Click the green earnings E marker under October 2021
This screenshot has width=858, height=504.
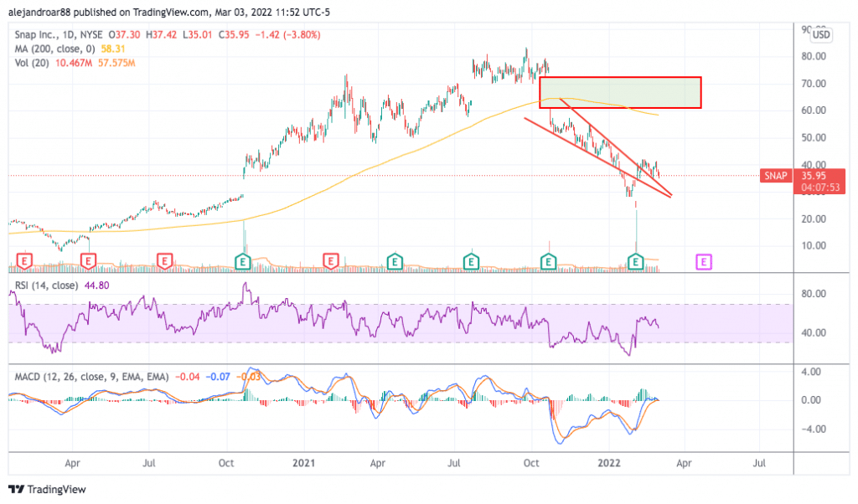(548, 262)
